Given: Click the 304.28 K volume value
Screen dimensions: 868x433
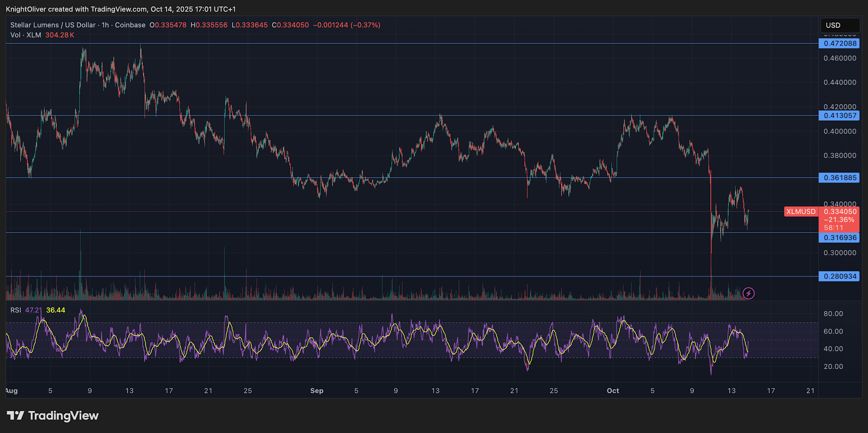Looking at the screenshot, I should coord(59,35).
